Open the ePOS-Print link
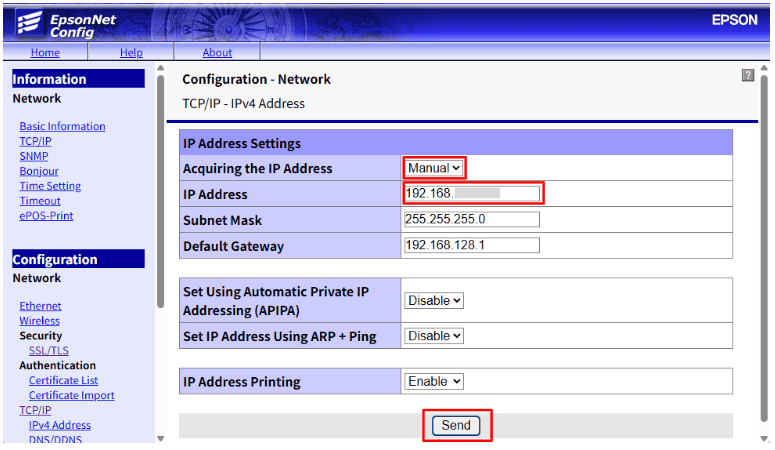Screen dimensions: 775x450 [x=46, y=216]
